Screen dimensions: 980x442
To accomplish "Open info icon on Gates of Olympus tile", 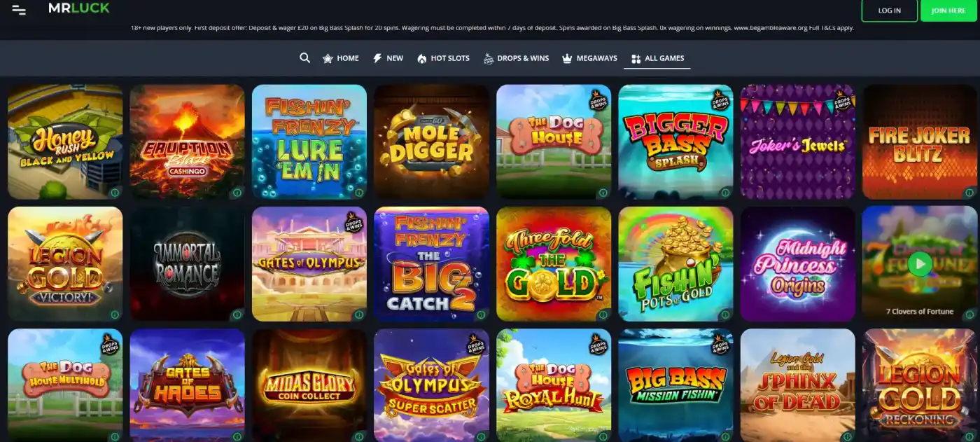I will click(358, 315).
